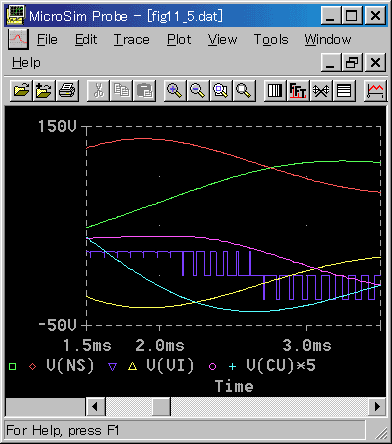Minimize the fig11_5.dat child window
The height and width of the screenshot is (444, 392).
tap(331, 62)
